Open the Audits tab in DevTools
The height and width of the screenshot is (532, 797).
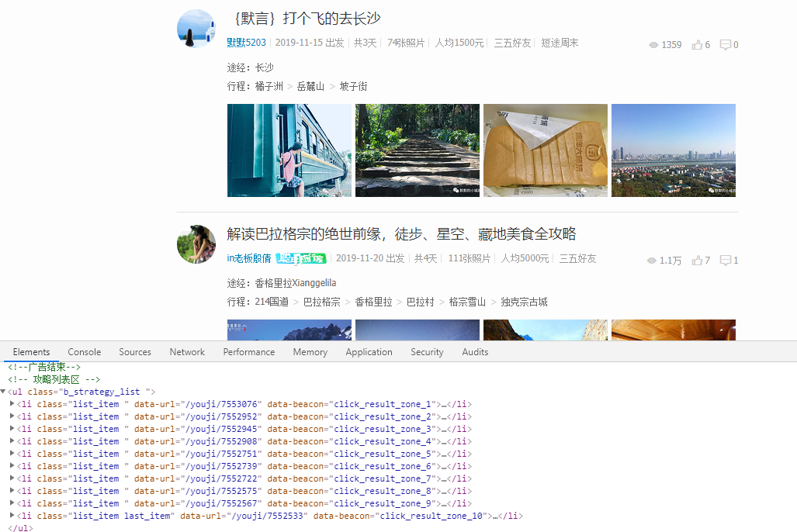[475, 352]
